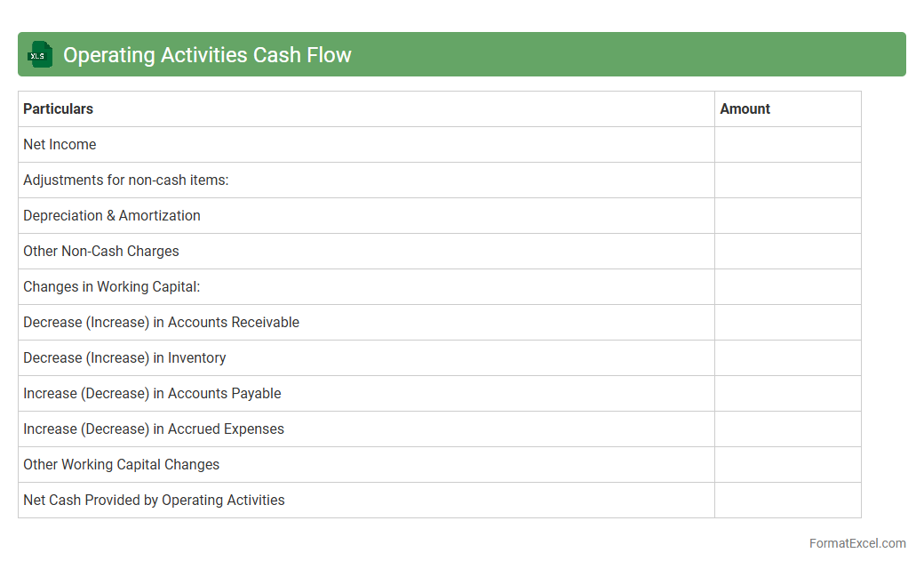This screenshot has width=924, height=569.
Task: Open the FormatExcel.com link
Action: [x=856, y=543]
